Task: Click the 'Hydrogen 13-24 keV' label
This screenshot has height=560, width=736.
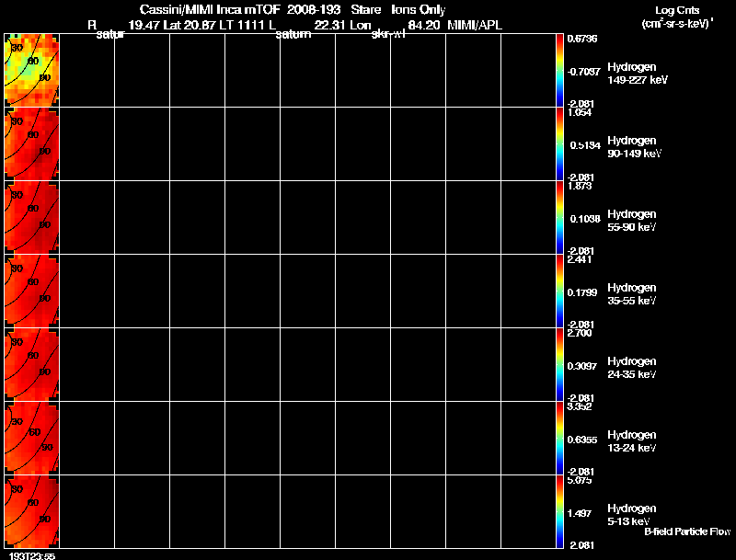Action: [632, 441]
